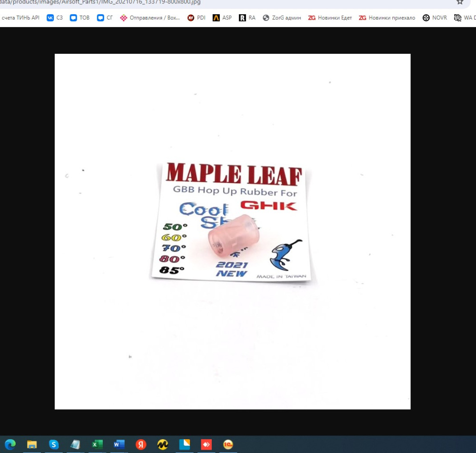Open the VK 'СЗ' bookmark
Image resolution: width=476 pixels, height=453 pixels.
click(55, 18)
